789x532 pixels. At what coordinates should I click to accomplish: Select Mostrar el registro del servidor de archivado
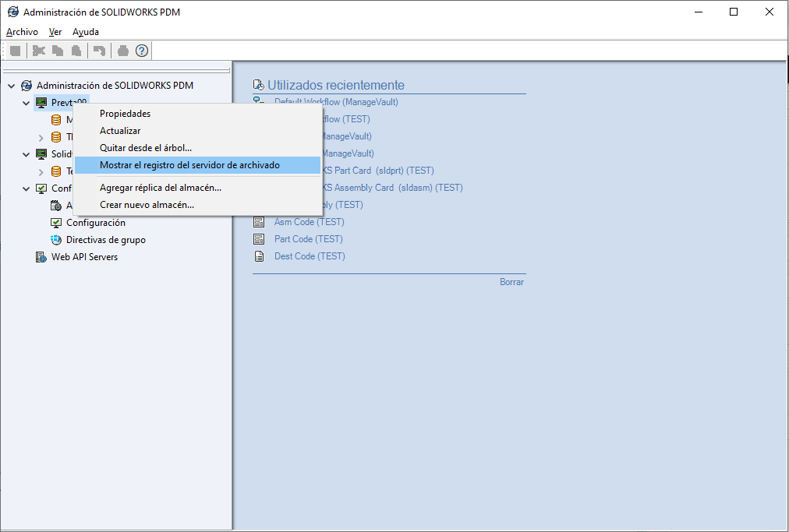pyautogui.click(x=197, y=165)
